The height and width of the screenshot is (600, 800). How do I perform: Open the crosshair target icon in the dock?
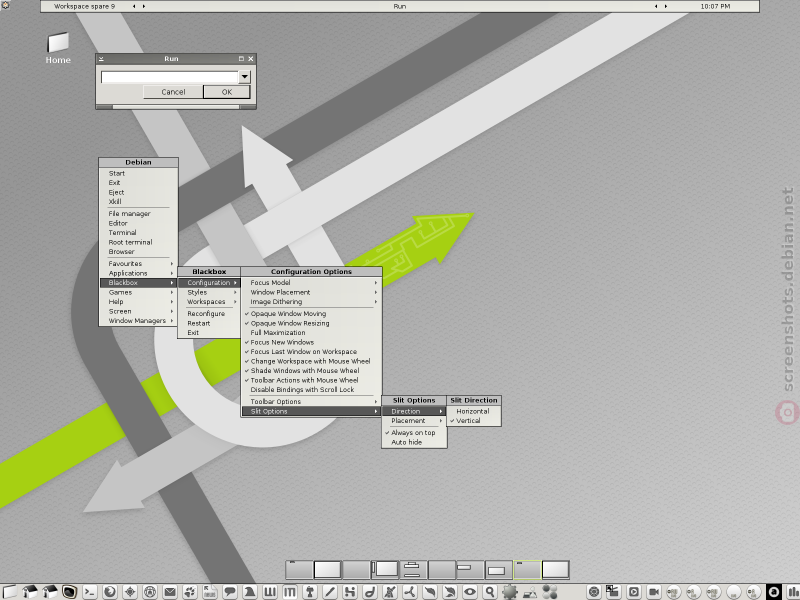[x=130, y=592]
